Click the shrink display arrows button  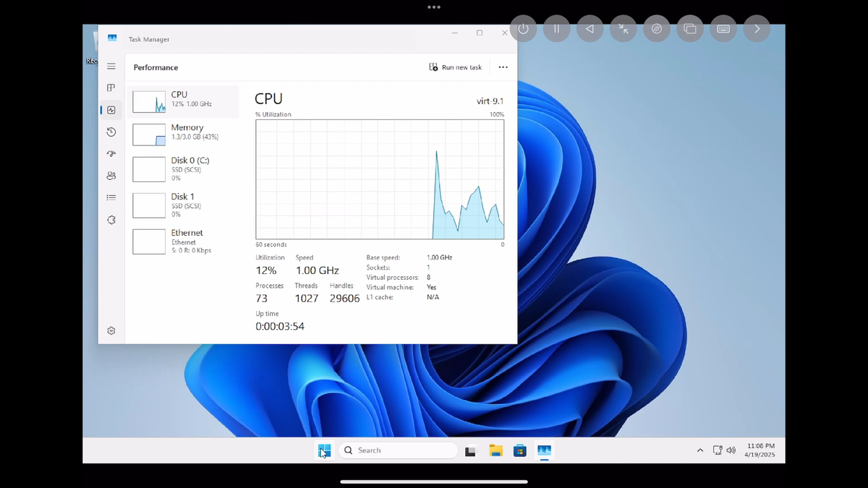point(624,29)
